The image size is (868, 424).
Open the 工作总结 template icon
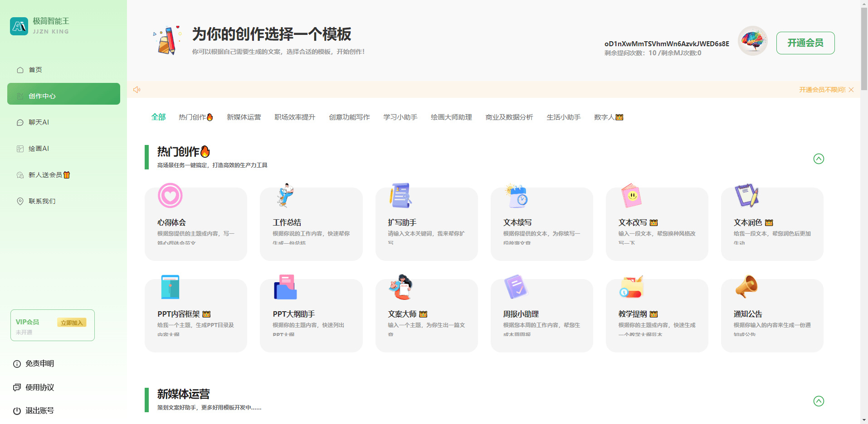pos(285,196)
